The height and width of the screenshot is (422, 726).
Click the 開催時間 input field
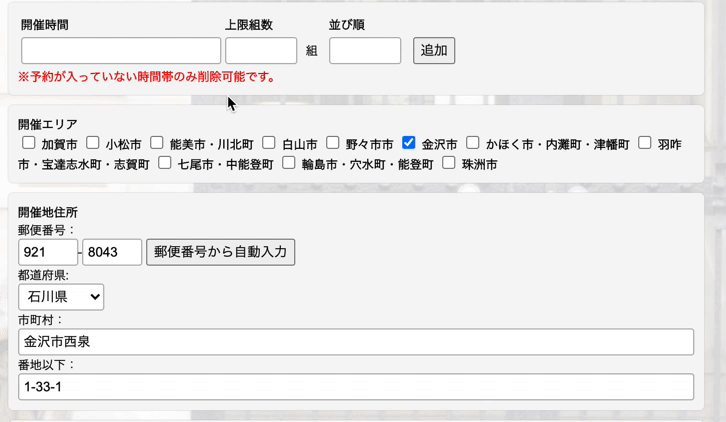(120, 51)
